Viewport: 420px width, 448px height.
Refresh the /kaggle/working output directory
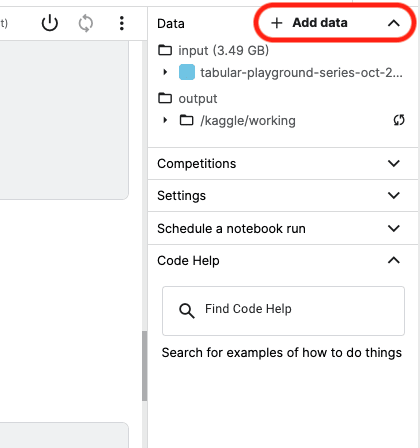pos(399,120)
